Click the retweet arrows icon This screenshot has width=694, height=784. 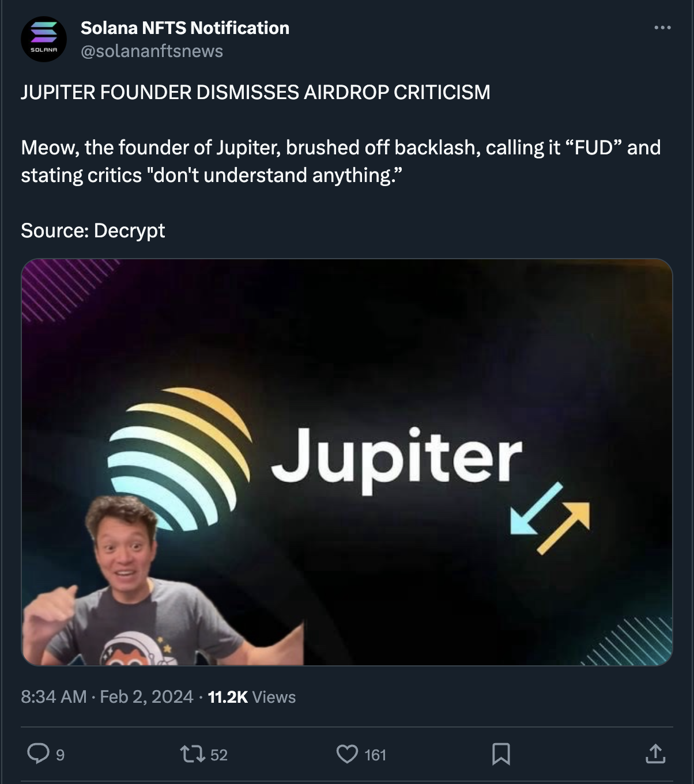[x=193, y=753]
